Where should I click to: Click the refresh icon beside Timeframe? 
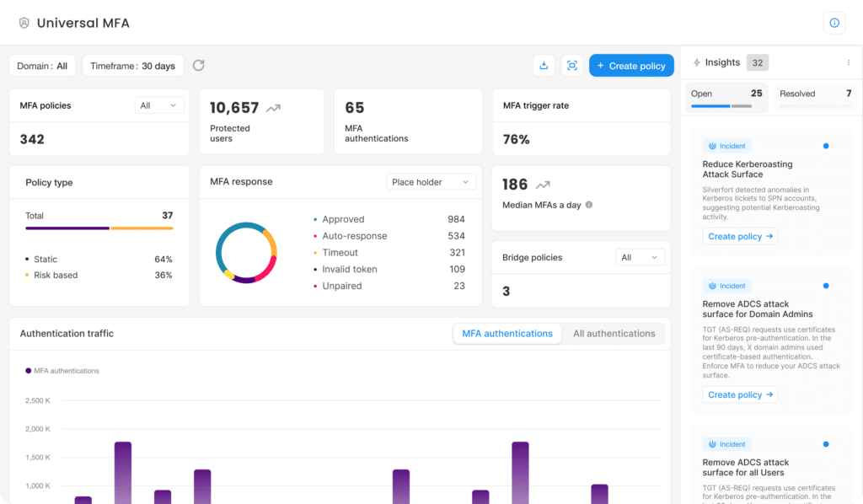[x=199, y=66]
